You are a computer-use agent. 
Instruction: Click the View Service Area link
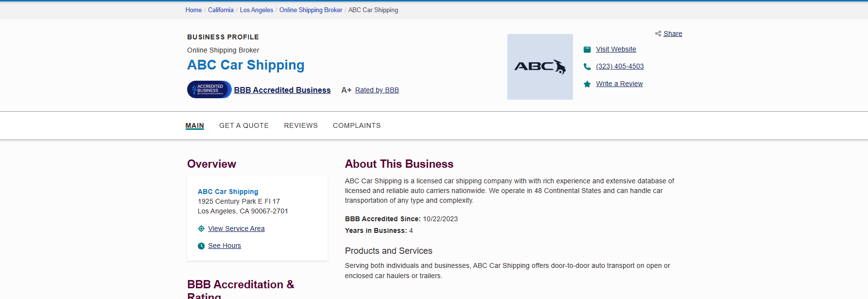coord(236,229)
